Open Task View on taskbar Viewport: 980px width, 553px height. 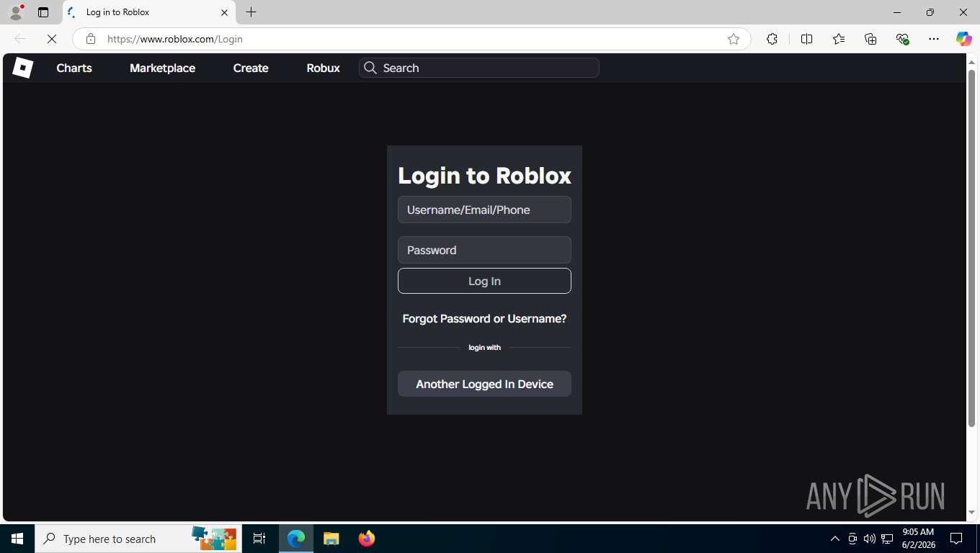point(259,539)
